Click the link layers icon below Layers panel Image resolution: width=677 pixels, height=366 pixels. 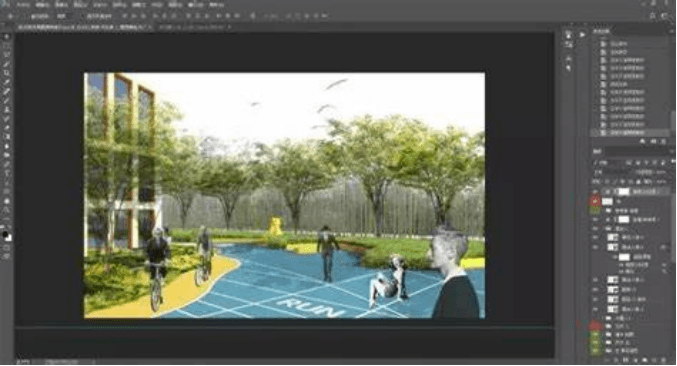click(x=608, y=360)
